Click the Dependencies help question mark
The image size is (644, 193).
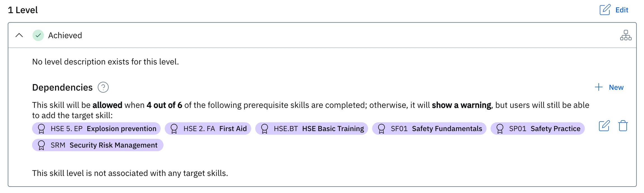(103, 87)
